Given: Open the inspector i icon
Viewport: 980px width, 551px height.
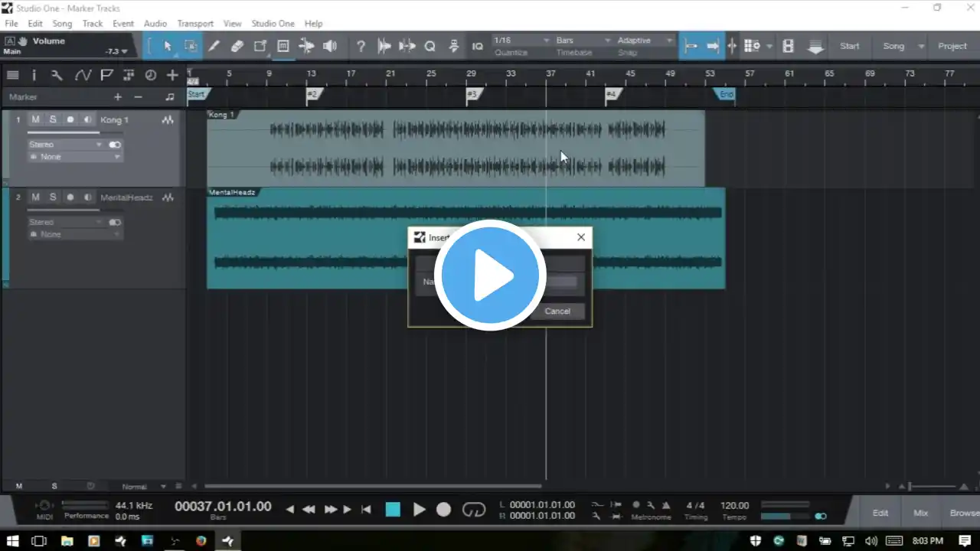Looking at the screenshot, I should coord(34,75).
